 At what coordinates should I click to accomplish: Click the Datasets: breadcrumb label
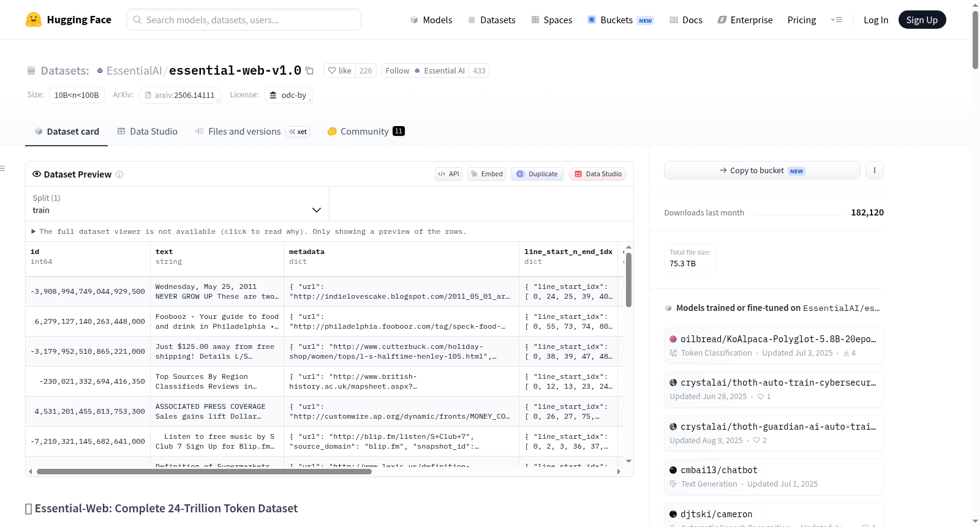click(x=65, y=71)
